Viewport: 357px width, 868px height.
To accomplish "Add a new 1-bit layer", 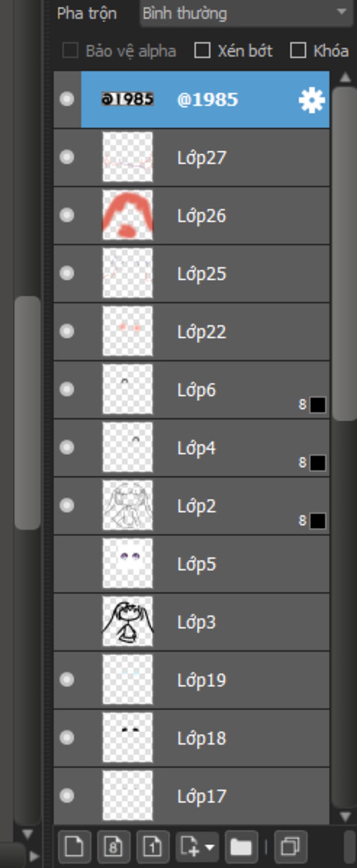I will pos(153,846).
